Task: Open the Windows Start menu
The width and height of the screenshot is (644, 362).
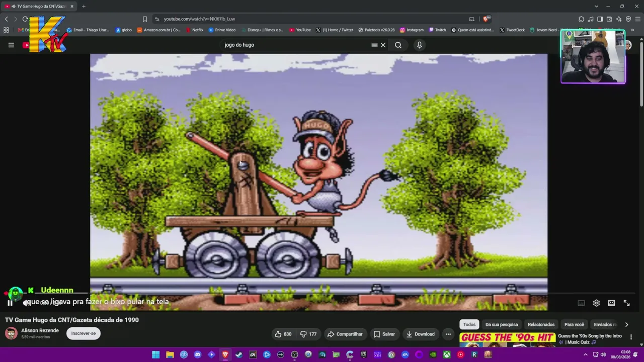Action: pyautogui.click(x=156, y=354)
